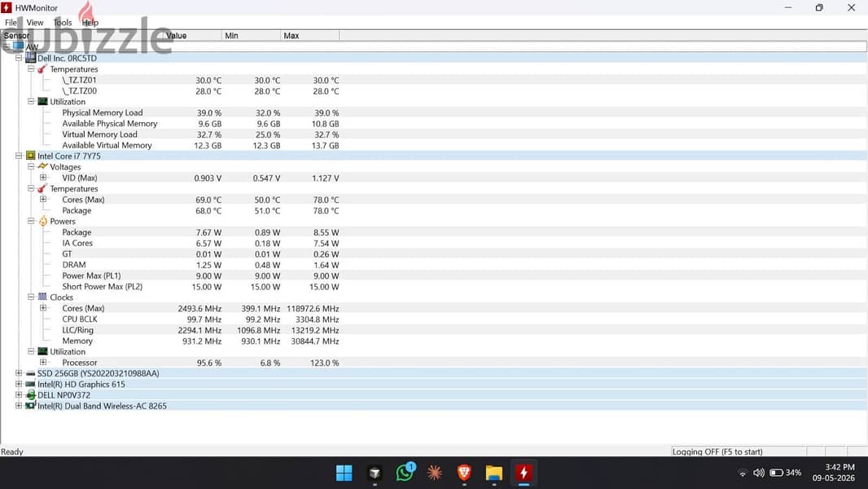Click the Intel Core i7 CPU chip icon
This screenshot has width=868, height=489.
pyautogui.click(x=31, y=156)
